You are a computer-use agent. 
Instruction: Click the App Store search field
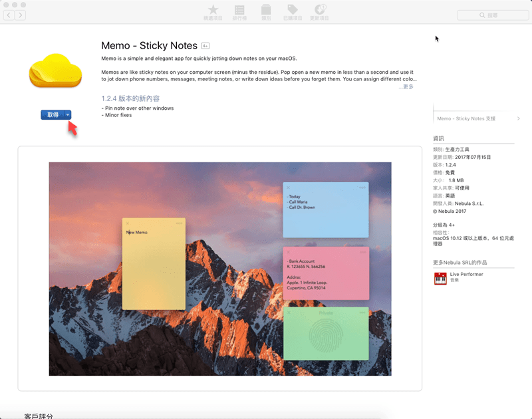click(x=493, y=15)
